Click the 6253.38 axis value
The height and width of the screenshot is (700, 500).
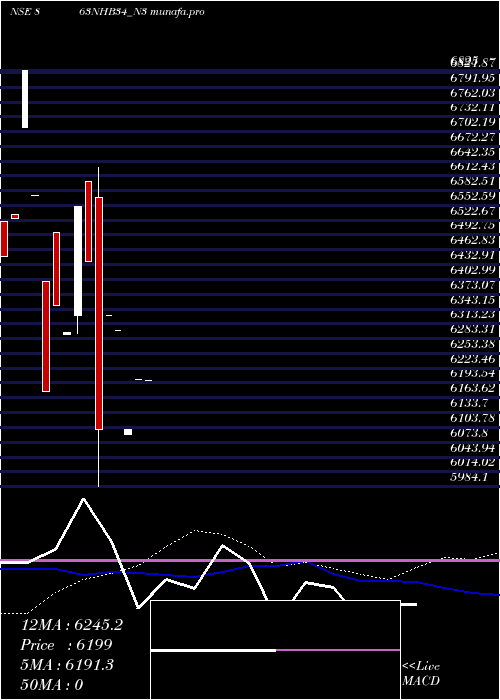click(472, 344)
